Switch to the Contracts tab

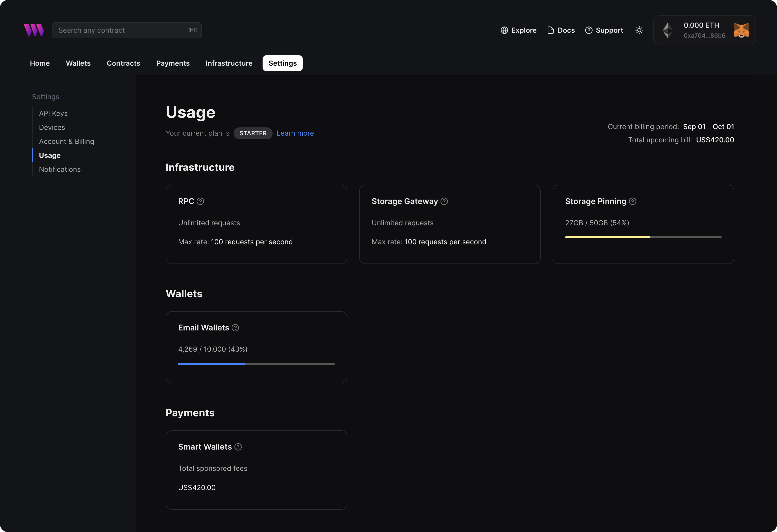(123, 63)
